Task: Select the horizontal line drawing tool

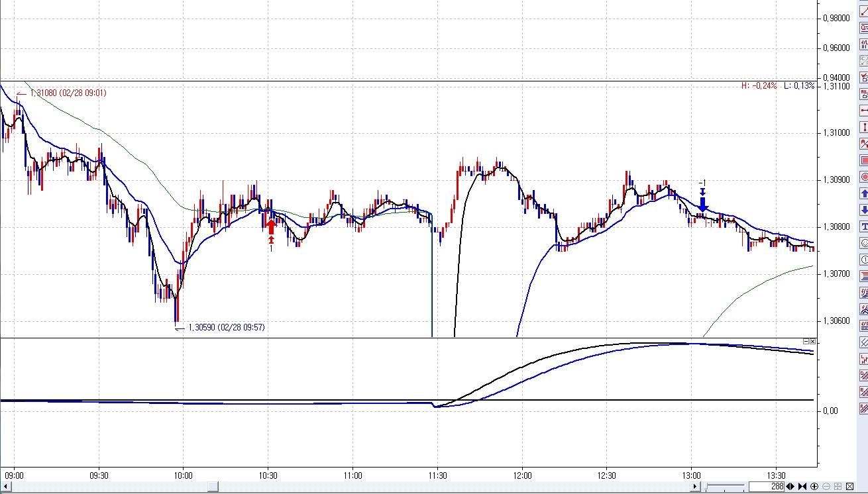Action: pyautogui.click(x=863, y=111)
